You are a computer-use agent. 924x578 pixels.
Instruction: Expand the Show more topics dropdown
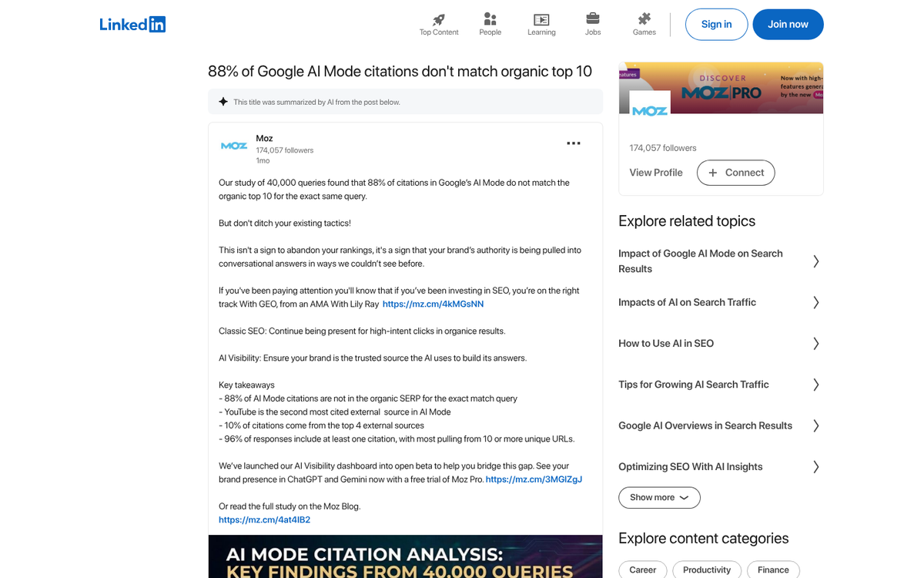(x=659, y=498)
